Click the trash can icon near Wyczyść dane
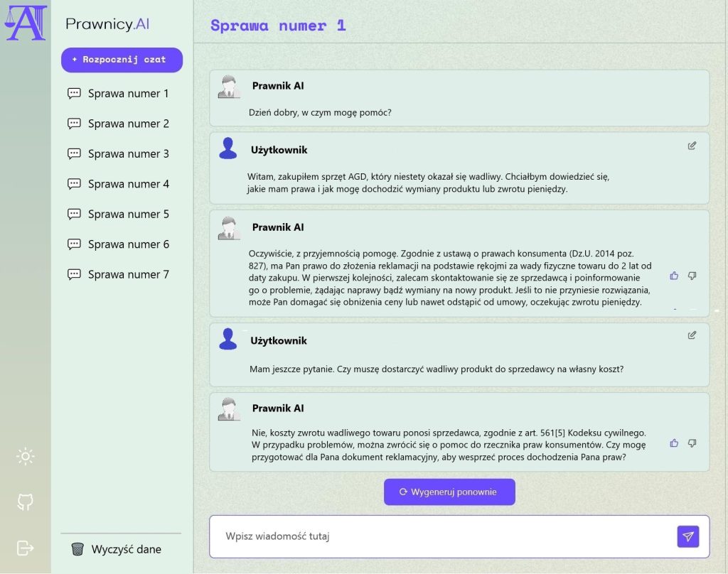This screenshot has height=574, width=728. [77, 549]
